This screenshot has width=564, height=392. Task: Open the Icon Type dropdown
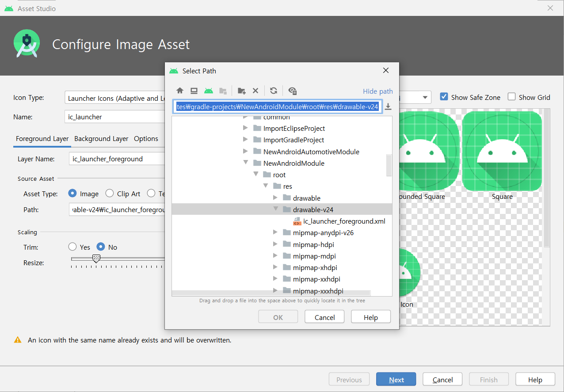[x=115, y=98]
